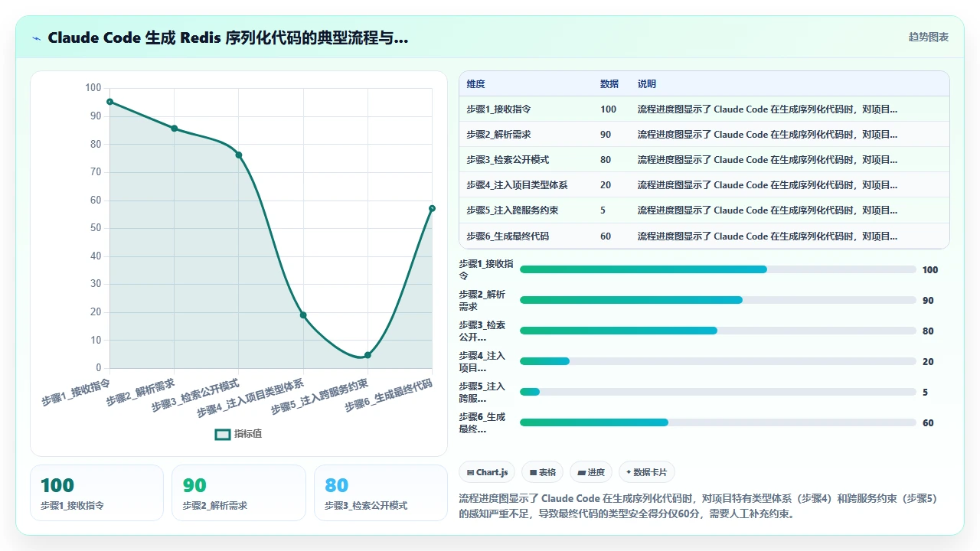Click the 步骤4 progress bar

click(x=718, y=361)
